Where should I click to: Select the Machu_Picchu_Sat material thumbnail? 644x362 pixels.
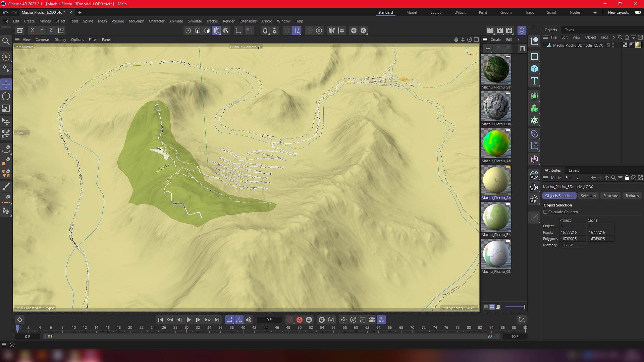pos(496,70)
